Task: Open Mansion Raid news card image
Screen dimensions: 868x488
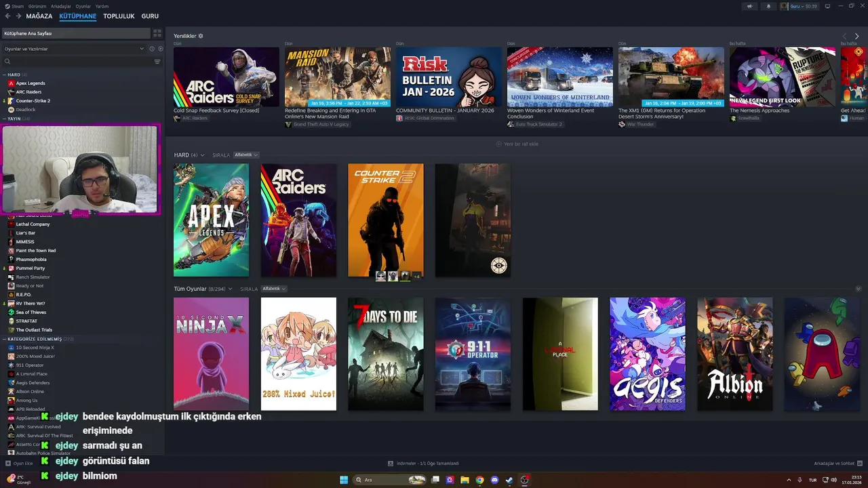Action: point(338,77)
